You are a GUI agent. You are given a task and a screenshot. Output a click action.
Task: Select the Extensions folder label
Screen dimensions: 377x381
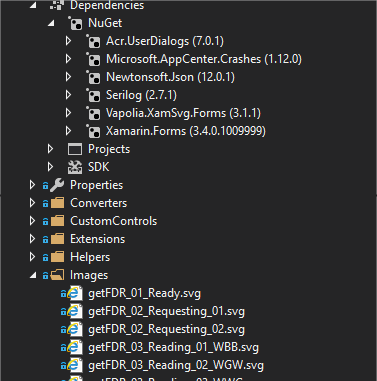[98, 239]
